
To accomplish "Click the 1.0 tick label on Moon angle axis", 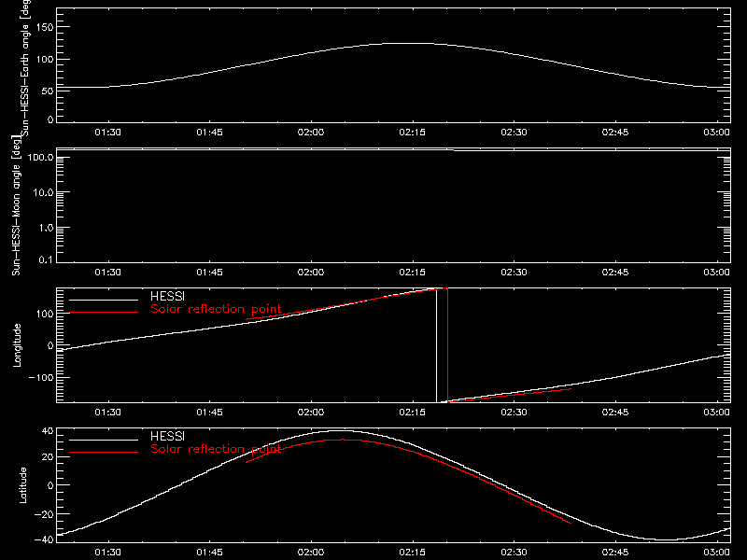I will tap(46, 228).
